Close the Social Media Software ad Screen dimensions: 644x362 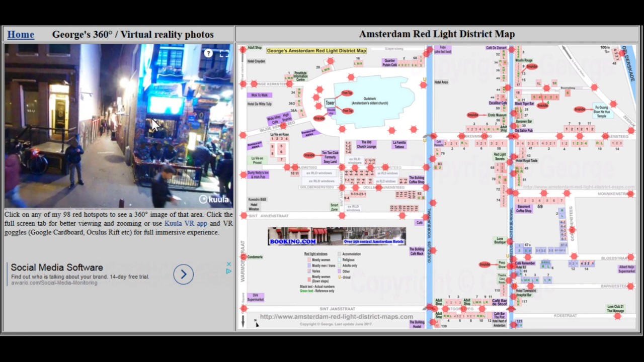tap(229, 264)
